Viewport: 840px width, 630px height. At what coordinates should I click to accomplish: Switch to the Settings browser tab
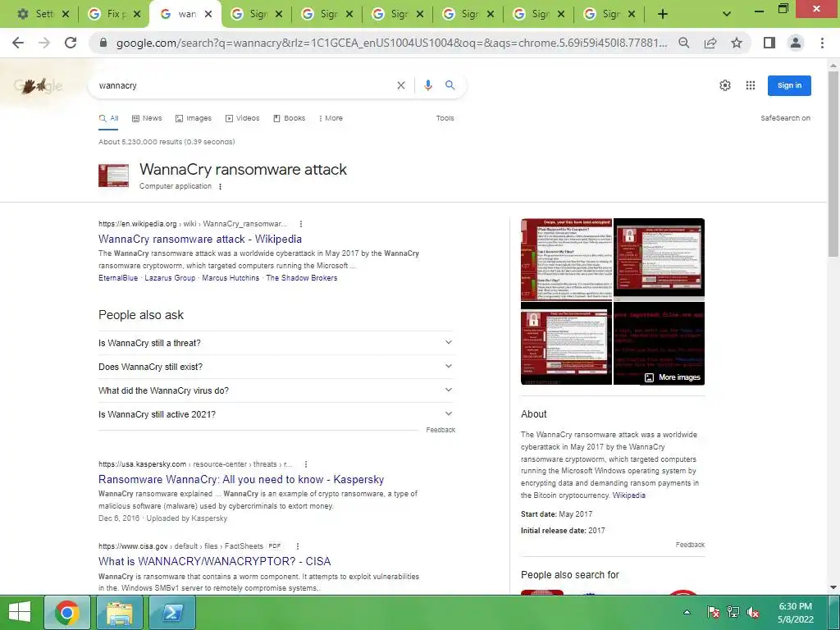coord(44,14)
